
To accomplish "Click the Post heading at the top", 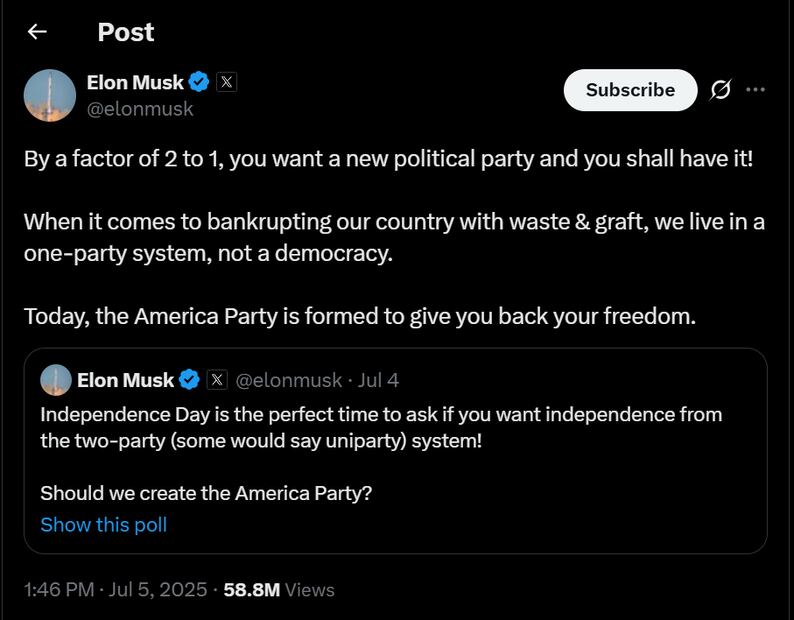I will pyautogui.click(x=126, y=32).
